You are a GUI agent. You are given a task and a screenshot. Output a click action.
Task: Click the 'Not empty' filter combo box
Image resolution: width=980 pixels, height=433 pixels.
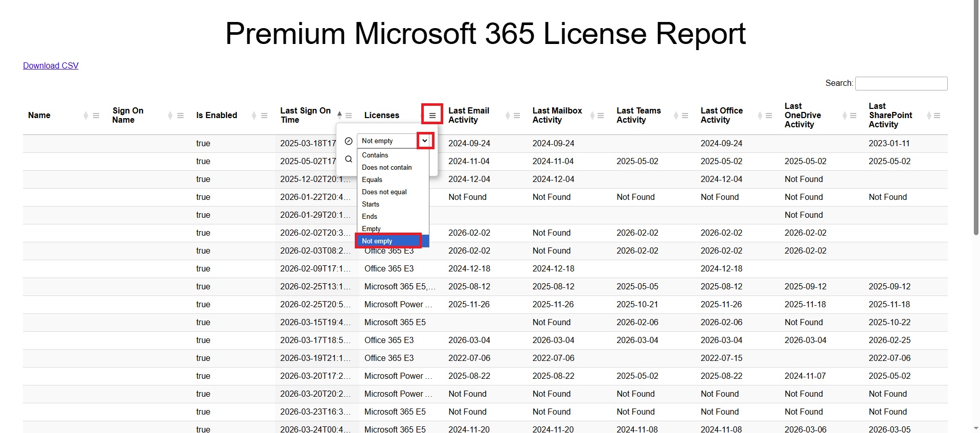[x=387, y=141]
